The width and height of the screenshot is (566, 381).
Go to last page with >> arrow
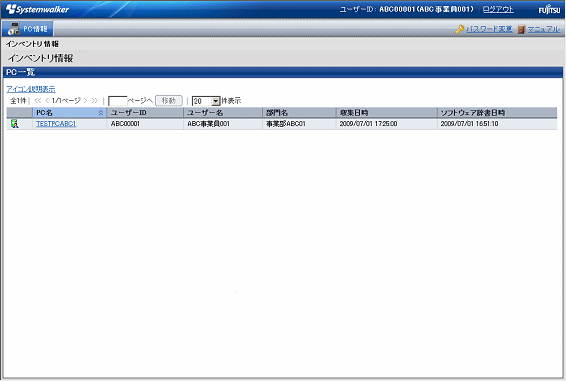[x=95, y=100]
